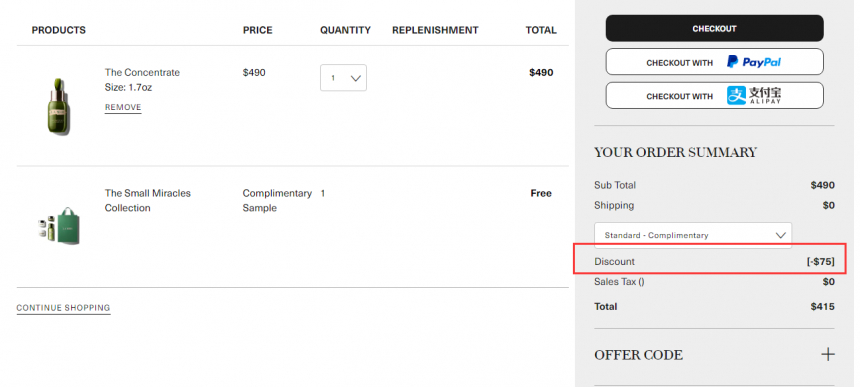Viewport: 860px width, 387px height.
Task: Click the Replenishment column header
Action: click(435, 30)
